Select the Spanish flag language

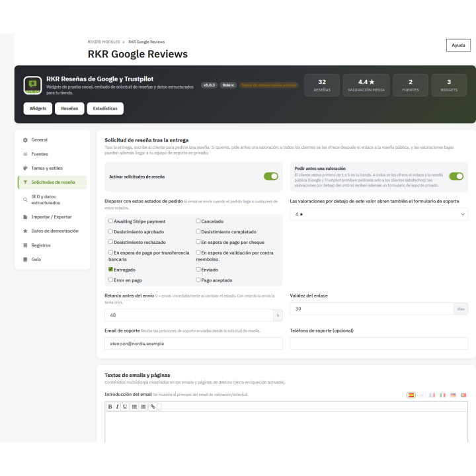click(411, 395)
